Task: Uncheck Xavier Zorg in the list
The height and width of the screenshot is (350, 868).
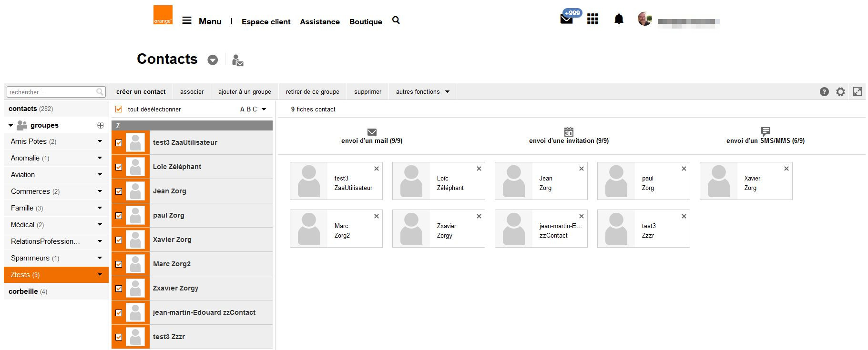Action: (x=119, y=240)
